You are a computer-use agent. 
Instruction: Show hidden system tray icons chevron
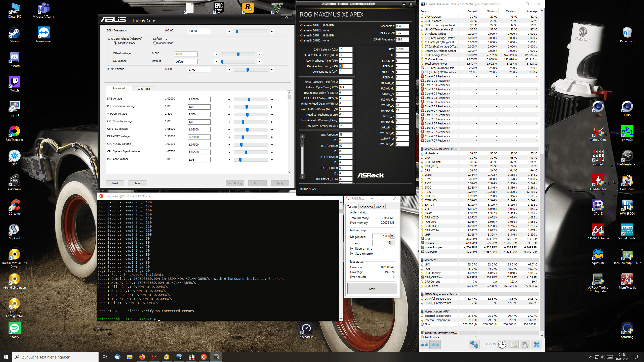pos(591,357)
